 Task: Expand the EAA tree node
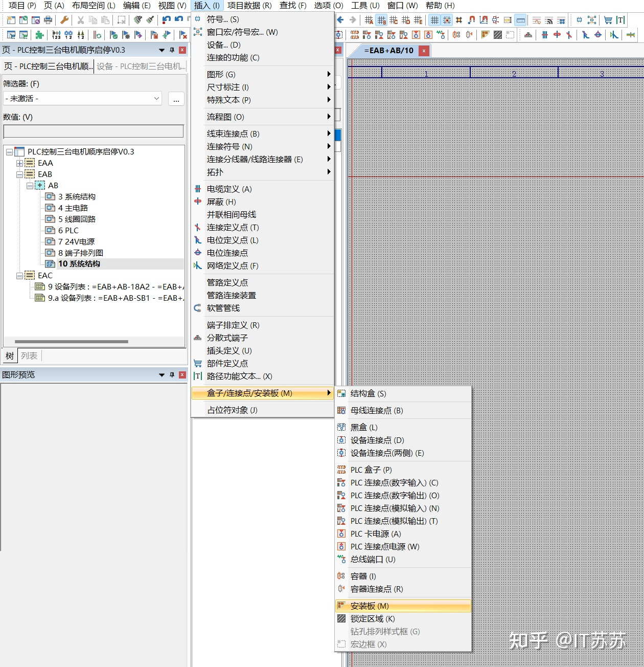pyautogui.click(x=19, y=163)
